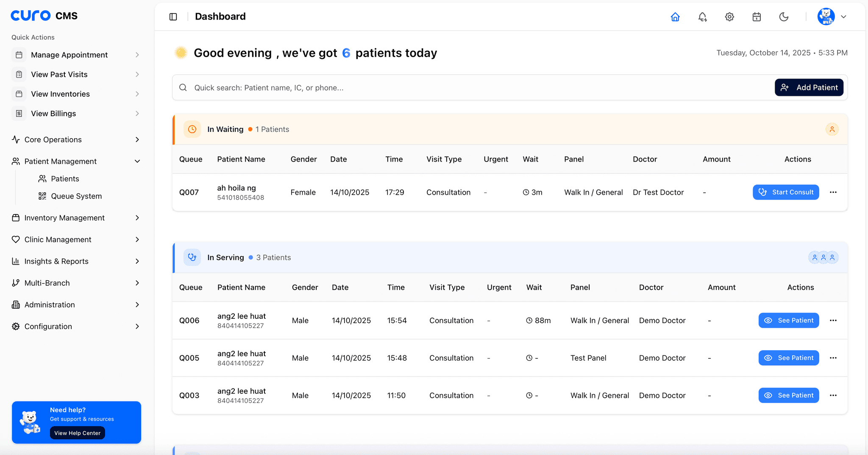Open Manage Appointment quick action
The width and height of the screenshot is (868, 455).
[x=76, y=55]
